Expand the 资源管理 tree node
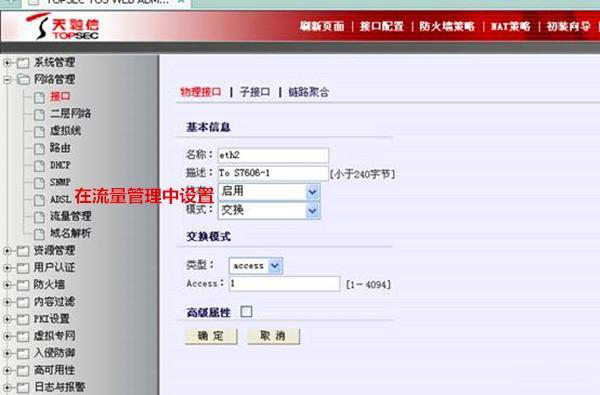The height and width of the screenshot is (395, 600). click(7, 251)
